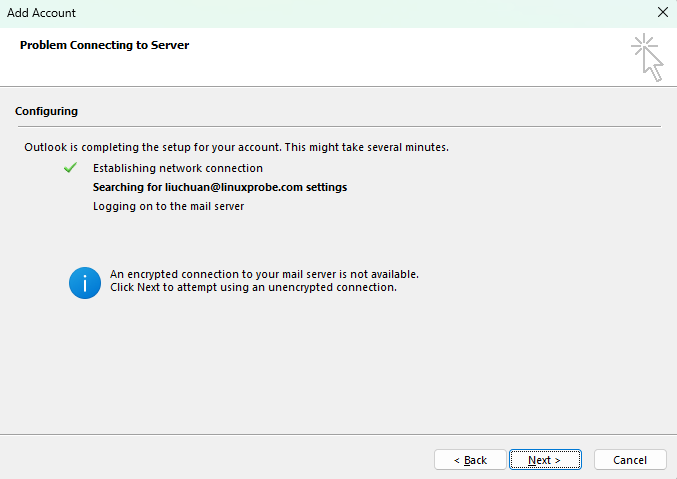Click empty title bar space right of Add Account
The width and height of the screenshot is (677, 479).
(x=350, y=13)
